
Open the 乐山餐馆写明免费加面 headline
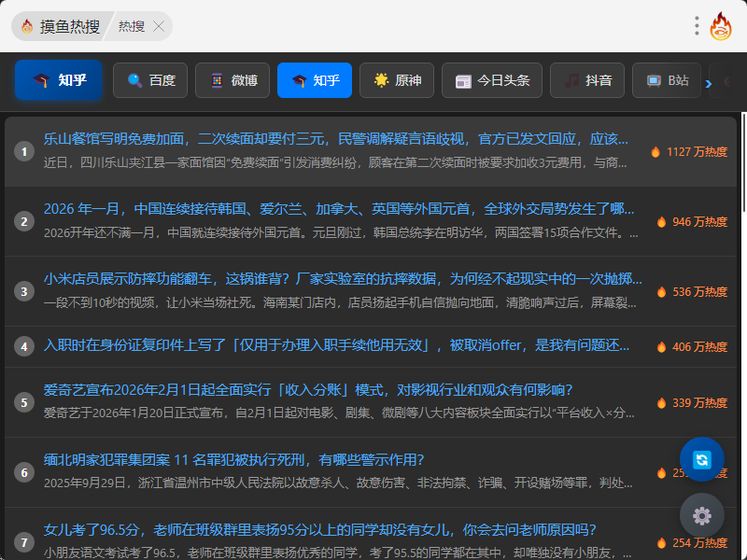(x=336, y=139)
